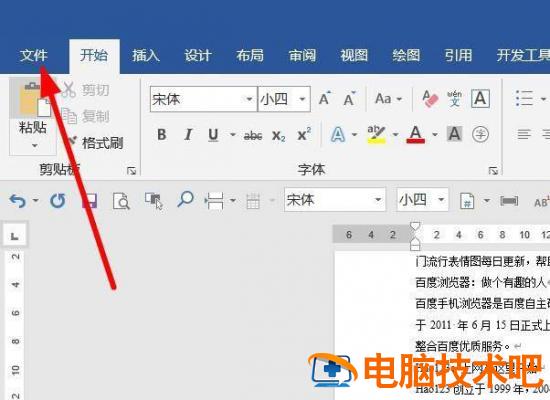Open the 视图 ribbon tab
The image size is (550, 400).
354,55
